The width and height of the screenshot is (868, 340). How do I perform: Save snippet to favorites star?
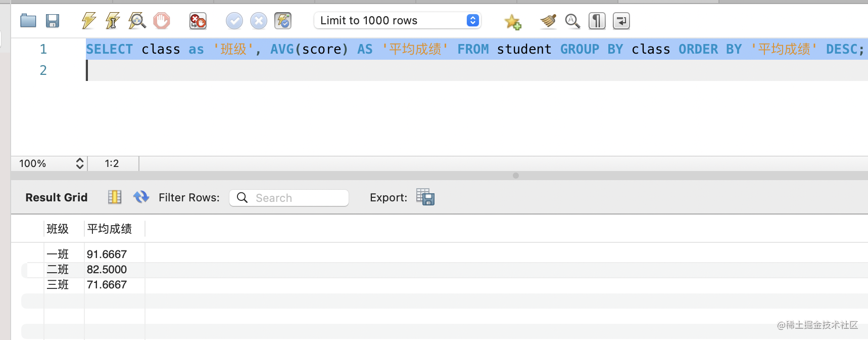[512, 21]
